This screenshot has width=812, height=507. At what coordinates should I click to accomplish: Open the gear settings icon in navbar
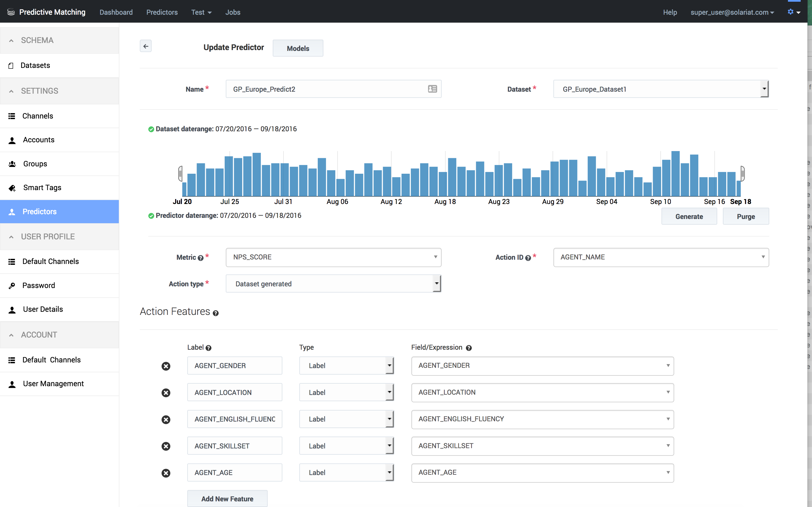click(x=790, y=12)
